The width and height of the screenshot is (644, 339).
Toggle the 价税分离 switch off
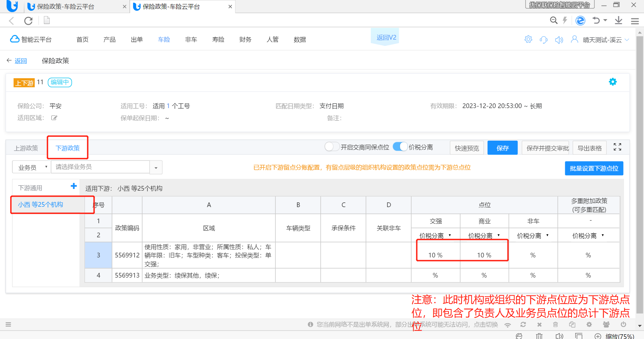point(400,147)
